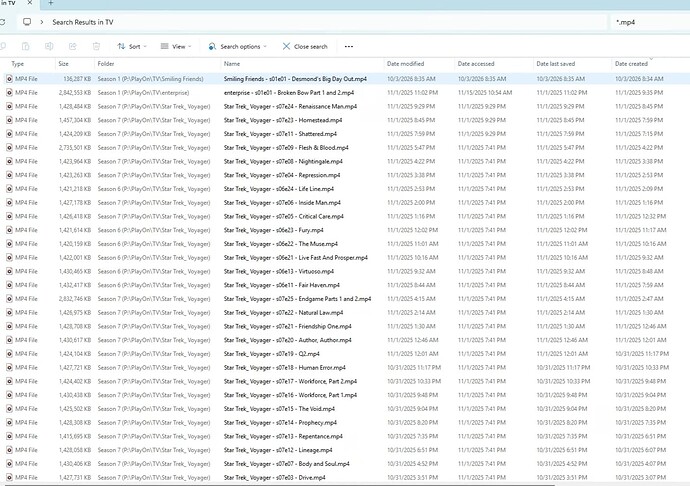
Task: Select Voyager s07e20 Author, Author file
Action: pyautogui.click(x=287, y=340)
